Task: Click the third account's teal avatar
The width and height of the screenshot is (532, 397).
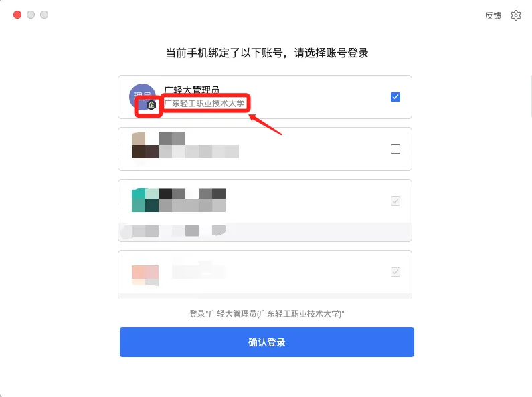Action: coord(145,200)
